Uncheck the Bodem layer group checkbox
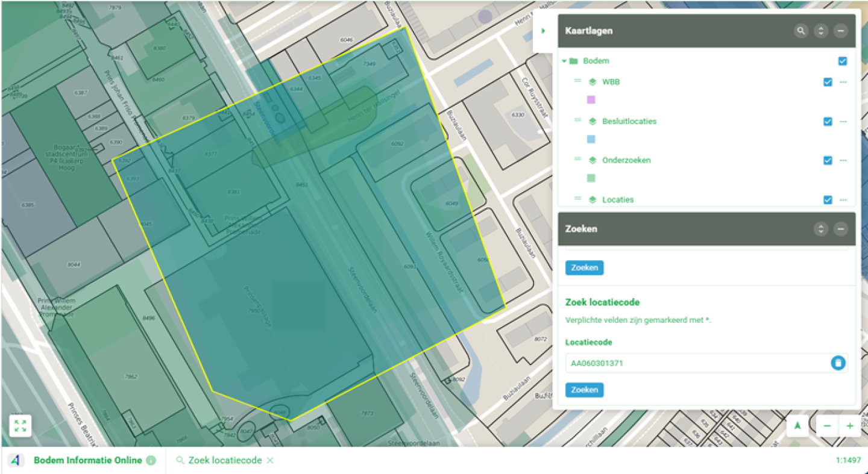The width and height of the screenshot is (868, 474). 843,61
